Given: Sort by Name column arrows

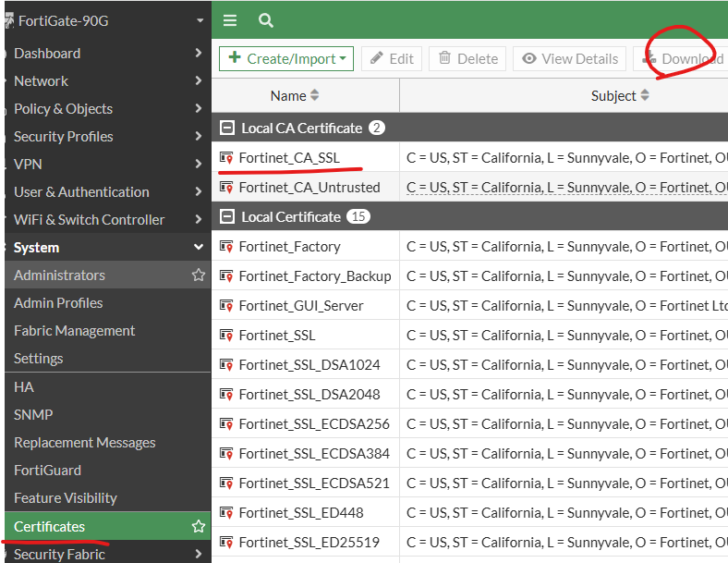Looking at the screenshot, I should pyautogui.click(x=315, y=95).
